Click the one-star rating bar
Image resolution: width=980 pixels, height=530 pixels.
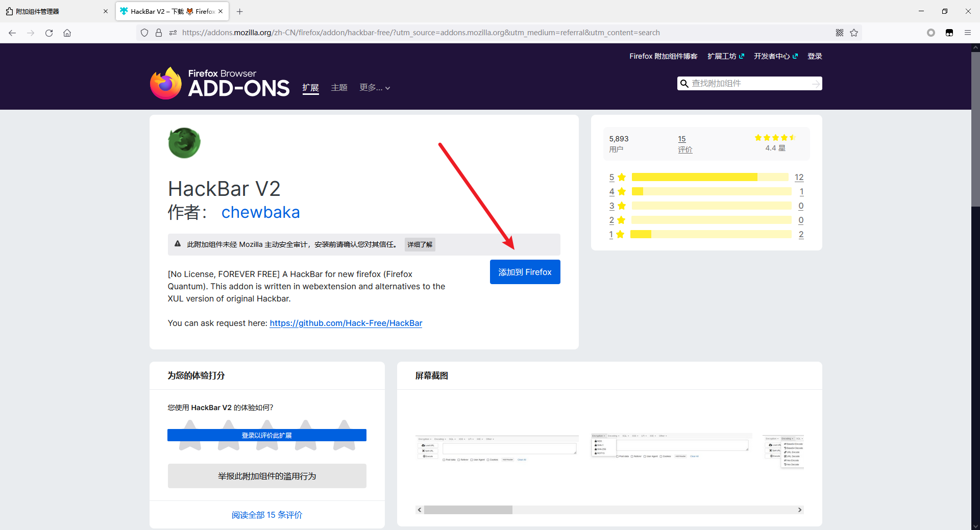click(x=711, y=234)
